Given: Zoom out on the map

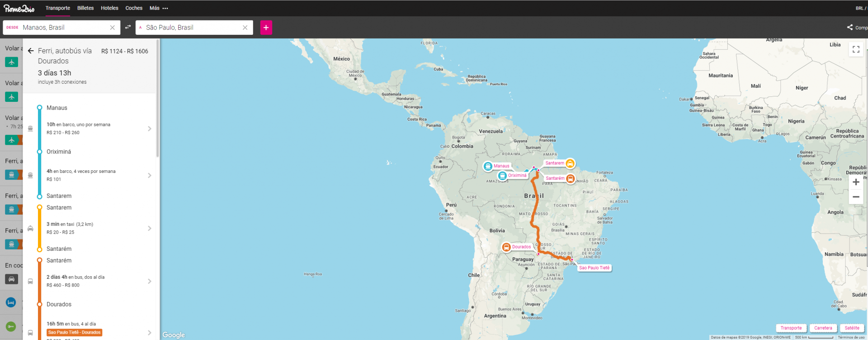Looking at the screenshot, I should (x=856, y=197).
